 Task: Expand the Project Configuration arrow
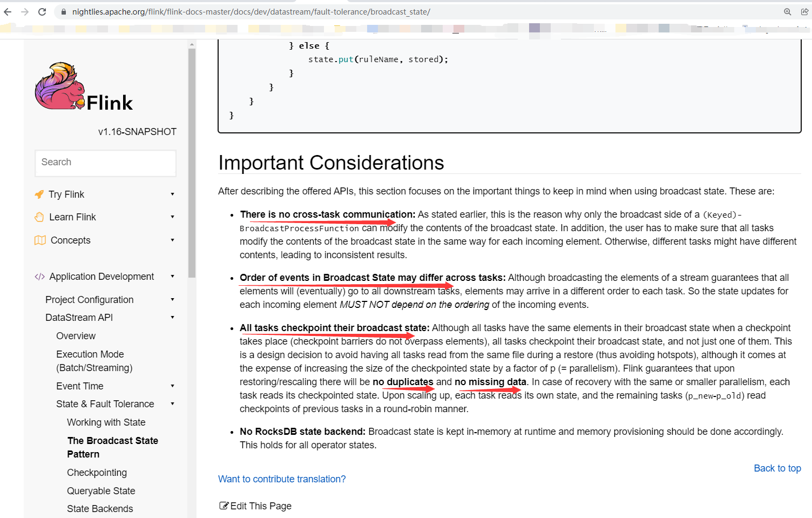tap(172, 300)
